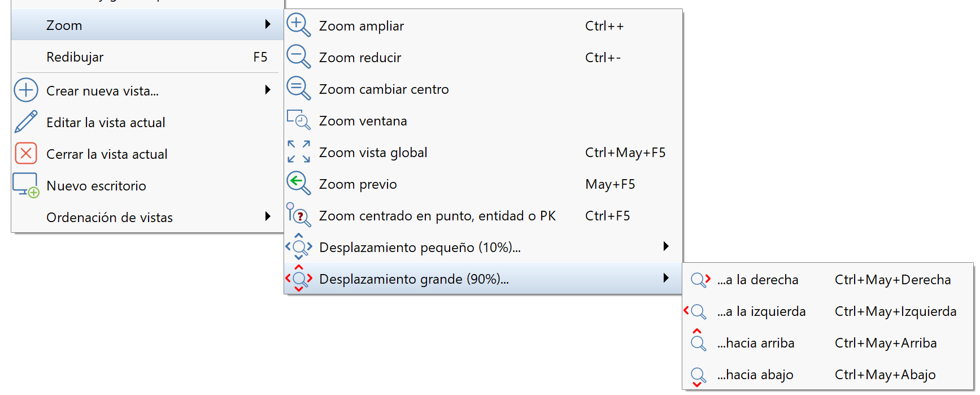Click the green Zoom previo arrow icon
980x395 pixels.
[298, 184]
